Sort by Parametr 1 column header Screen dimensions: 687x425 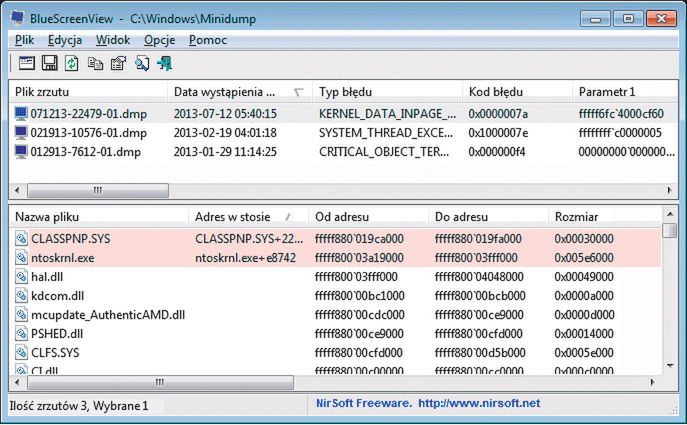(625, 92)
